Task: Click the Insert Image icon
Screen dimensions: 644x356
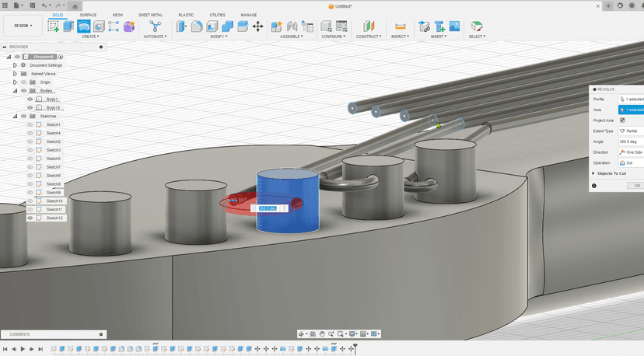Action: [x=454, y=26]
